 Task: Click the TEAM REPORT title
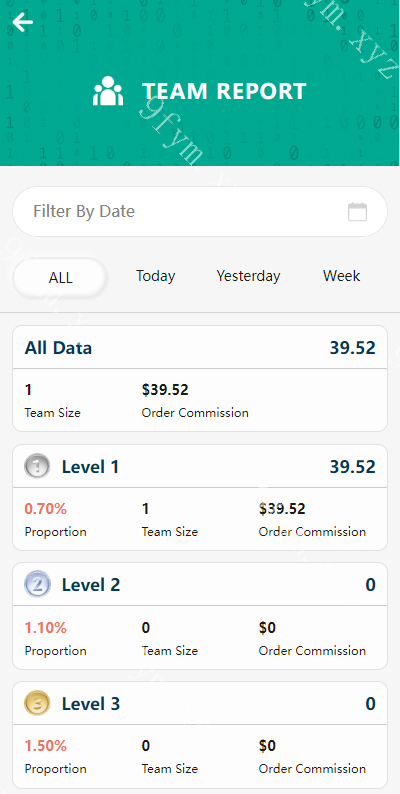pyautogui.click(x=224, y=91)
